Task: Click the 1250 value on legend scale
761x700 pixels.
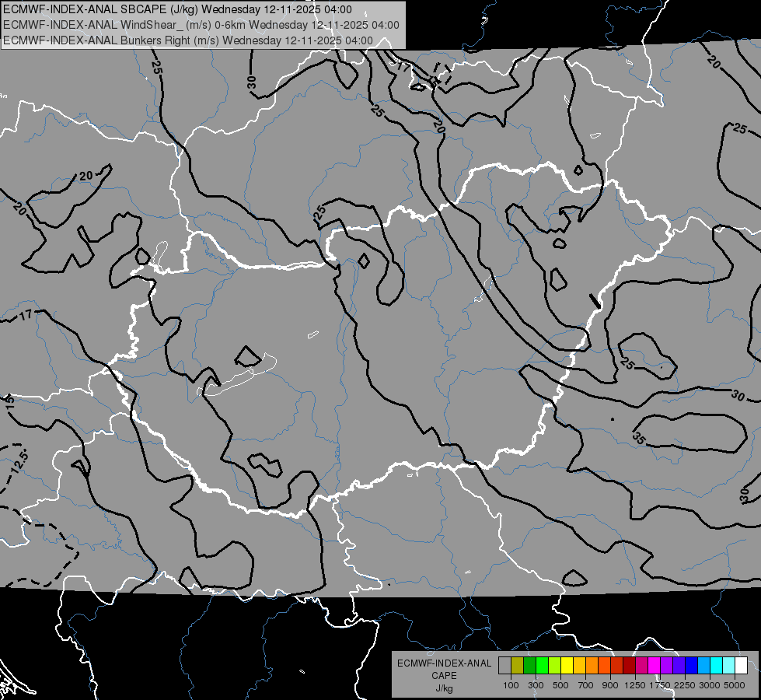Action: [635, 685]
